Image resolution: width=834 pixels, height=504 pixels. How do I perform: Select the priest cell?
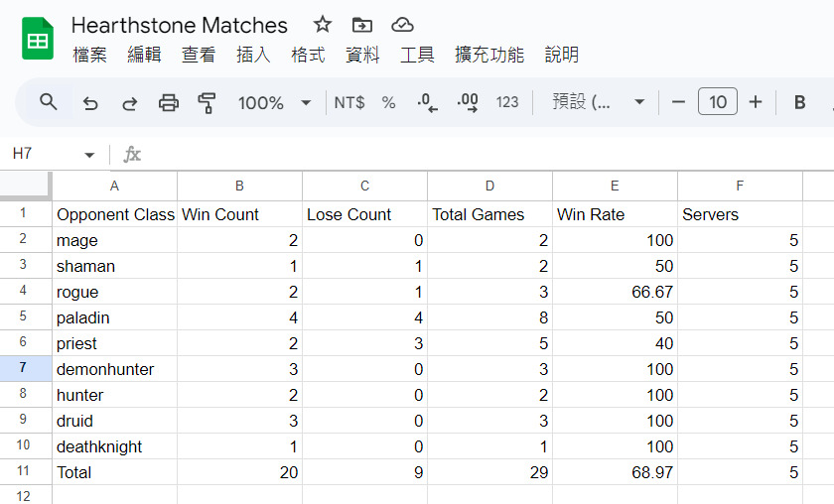tap(114, 343)
